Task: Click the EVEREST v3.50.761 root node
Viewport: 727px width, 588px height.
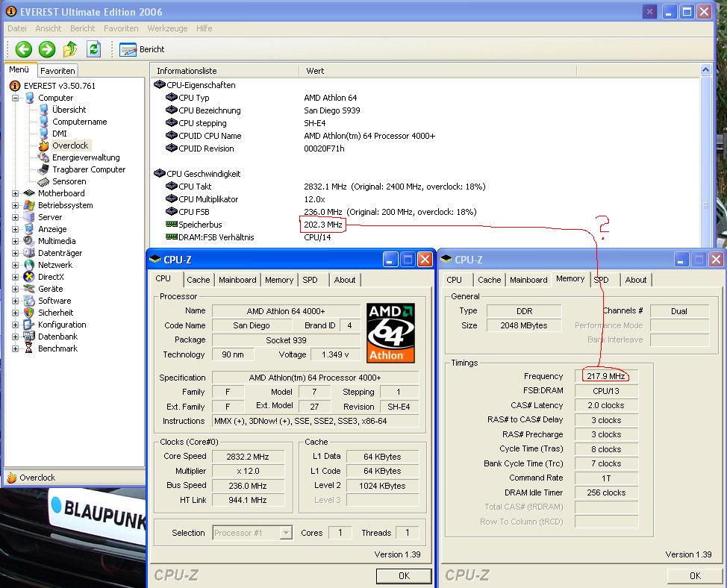Action: (x=60, y=86)
